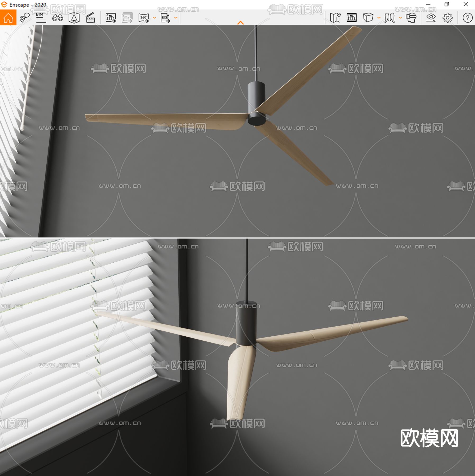Click the icon left of the VR headset
Viewport: 475px width, 476px height.
390,18
